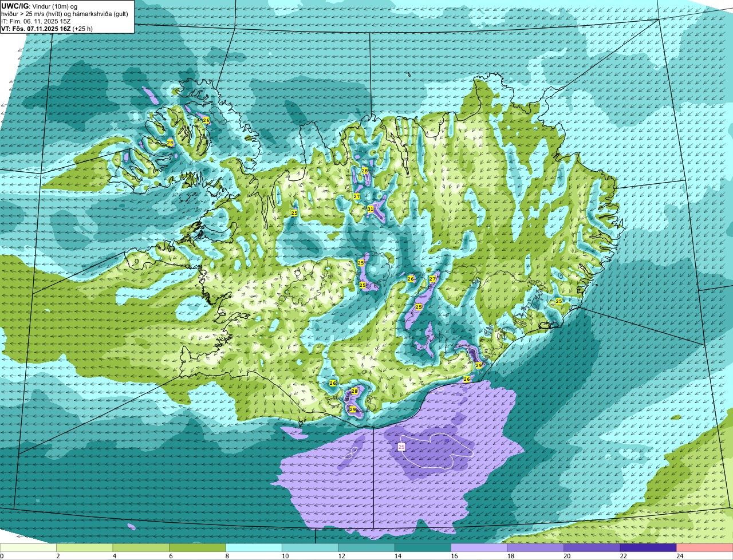Click the 16–18 m/s light purple legend swatch
The height and width of the screenshot is (560, 733).
[479, 547]
